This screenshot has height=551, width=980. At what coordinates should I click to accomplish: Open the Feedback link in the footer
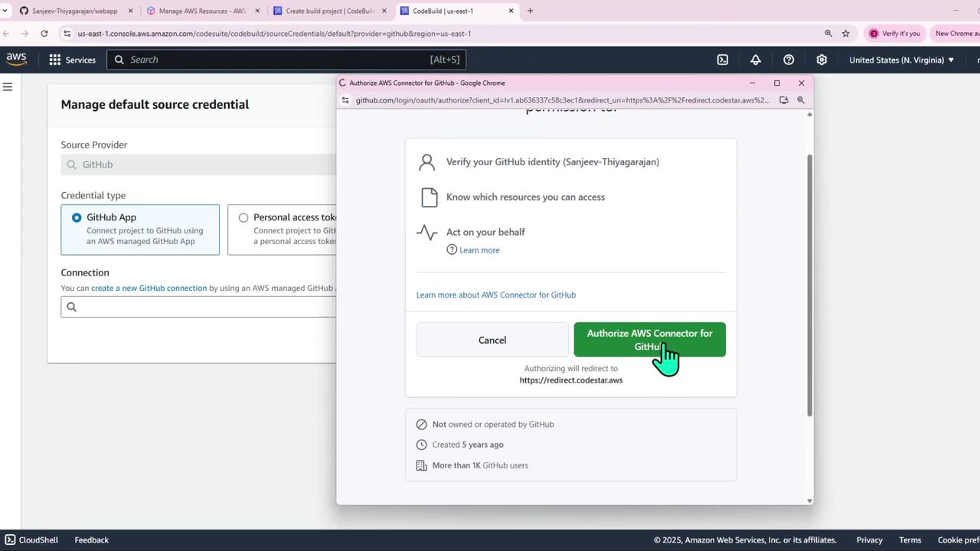click(x=92, y=540)
